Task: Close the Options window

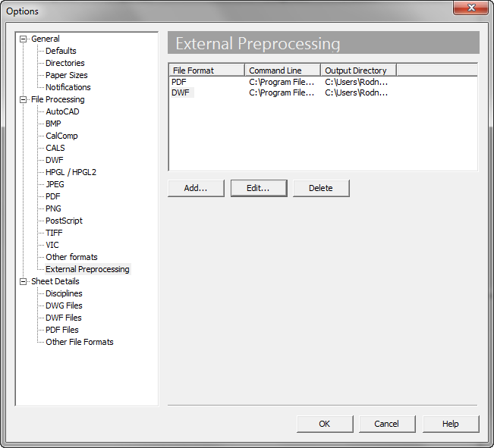Action: 471,8
